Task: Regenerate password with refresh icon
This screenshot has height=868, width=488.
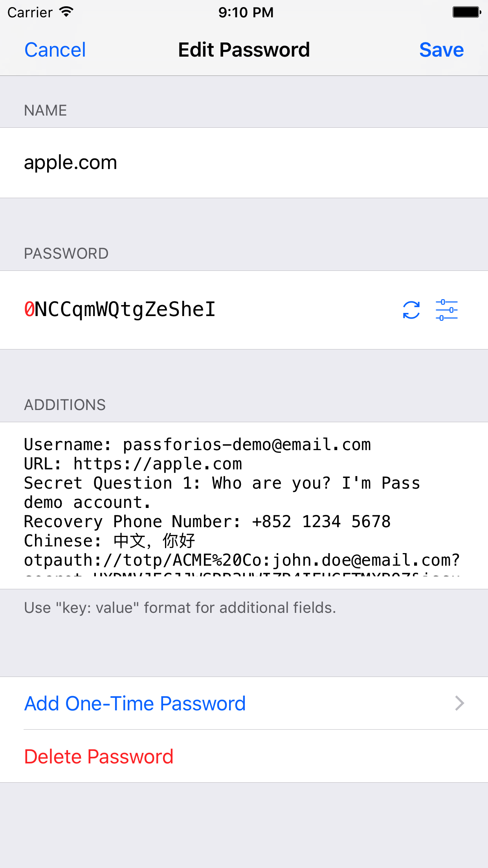Action: [x=411, y=310]
